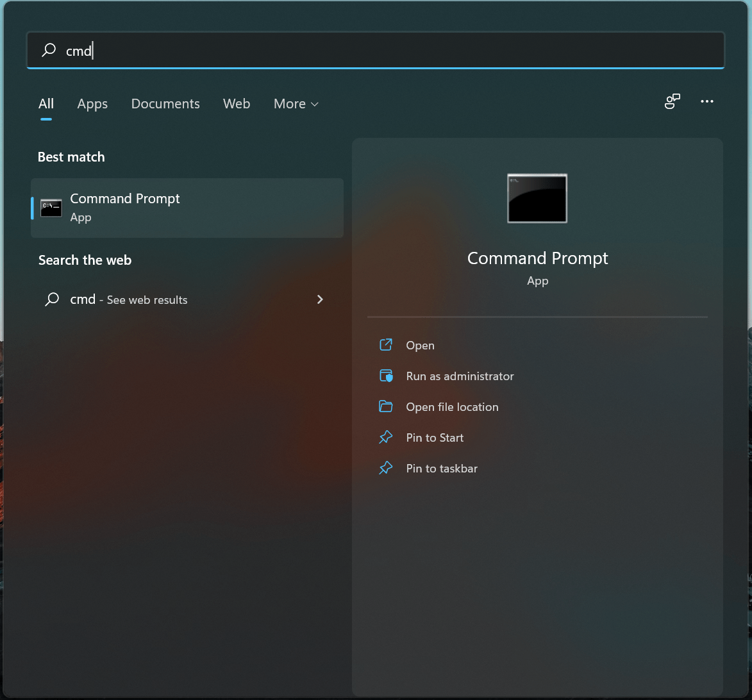Click the Open icon for Command Prompt
This screenshot has width=752, height=700.
click(385, 345)
